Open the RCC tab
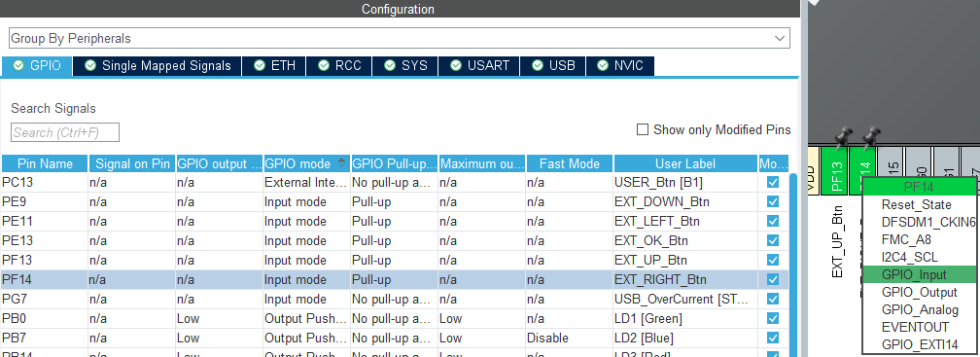The height and width of the screenshot is (357, 980). [339, 65]
